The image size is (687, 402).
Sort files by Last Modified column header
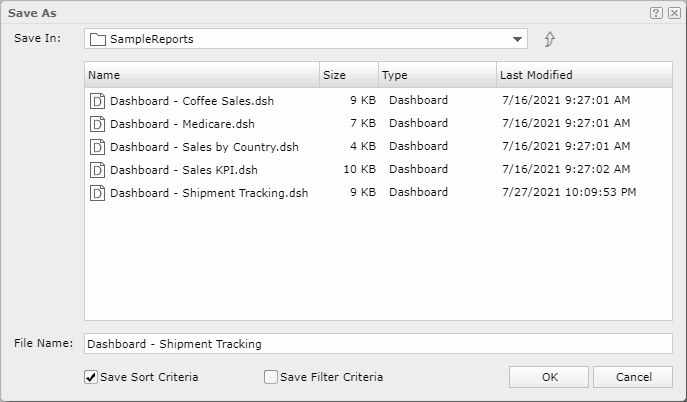point(583,75)
